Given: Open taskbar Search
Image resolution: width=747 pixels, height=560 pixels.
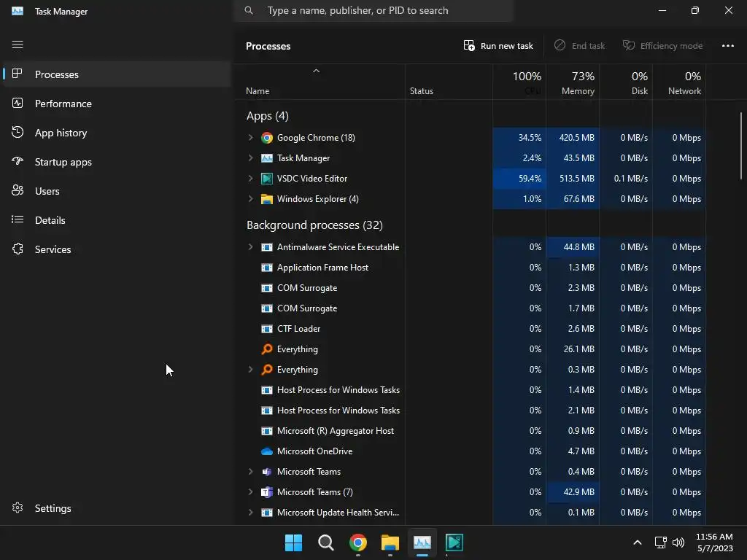Looking at the screenshot, I should pyautogui.click(x=326, y=542).
